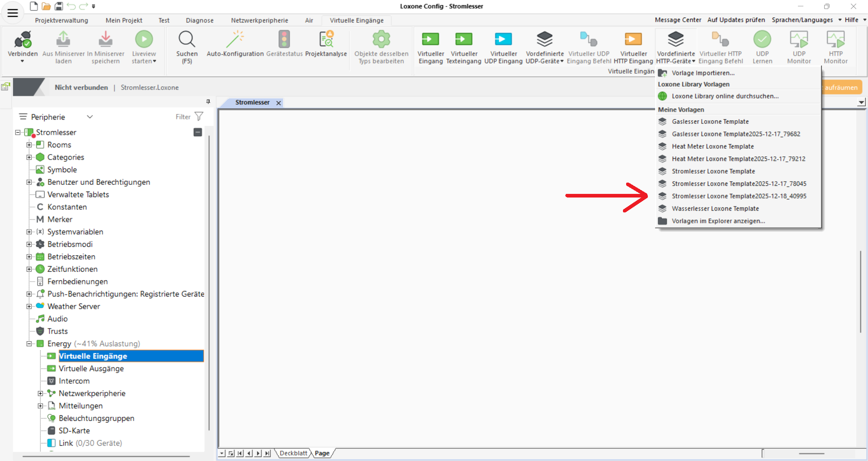This screenshot has height=461, width=868.
Task: Click the Verbinden connect icon
Action: [23, 40]
